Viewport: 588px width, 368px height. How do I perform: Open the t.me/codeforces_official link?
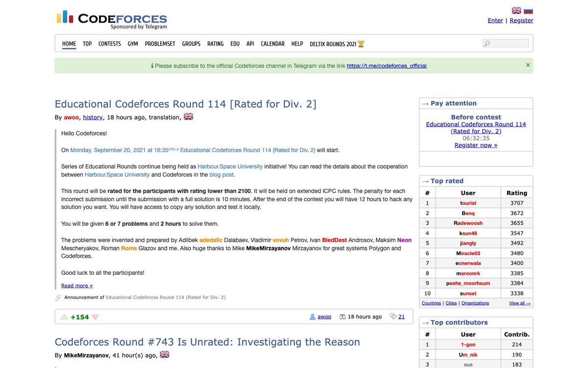click(x=387, y=66)
